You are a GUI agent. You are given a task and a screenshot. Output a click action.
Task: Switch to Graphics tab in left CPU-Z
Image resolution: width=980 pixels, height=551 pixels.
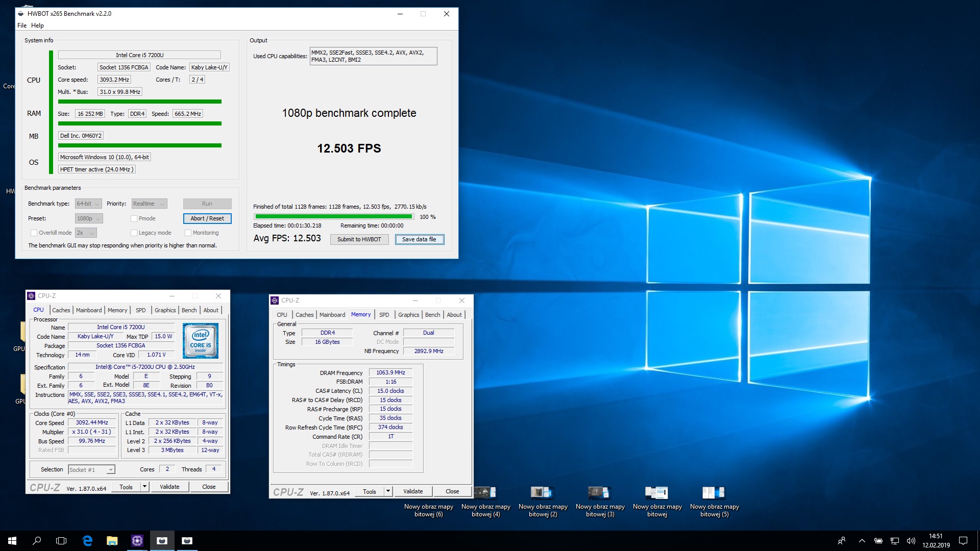165,310
